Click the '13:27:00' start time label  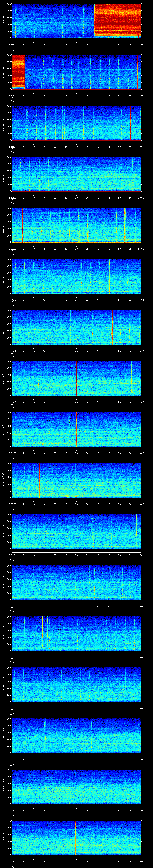click(12, 606)
